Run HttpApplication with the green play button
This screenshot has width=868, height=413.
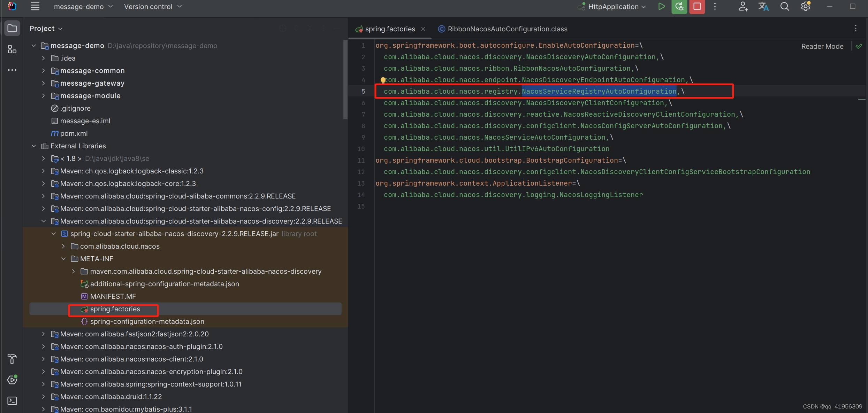pos(661,6)
